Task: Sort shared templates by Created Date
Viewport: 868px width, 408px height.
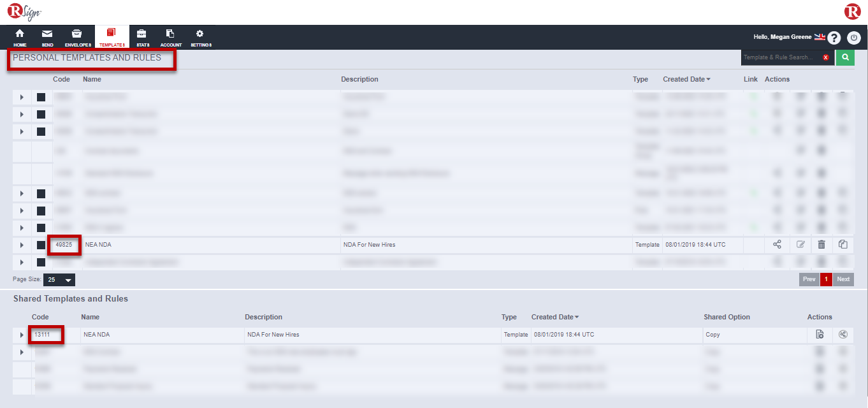Action: click(555, 317)
